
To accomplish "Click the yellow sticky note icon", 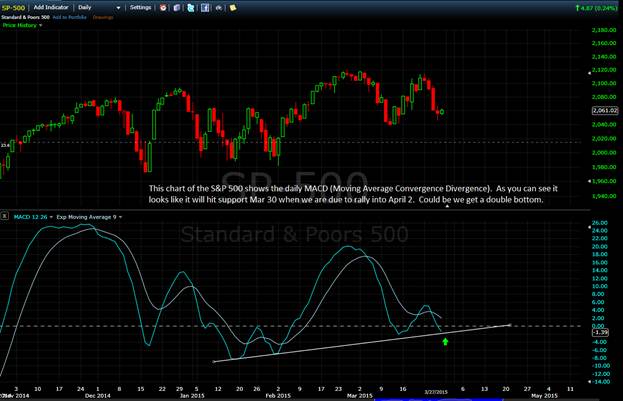I will 233,8.
